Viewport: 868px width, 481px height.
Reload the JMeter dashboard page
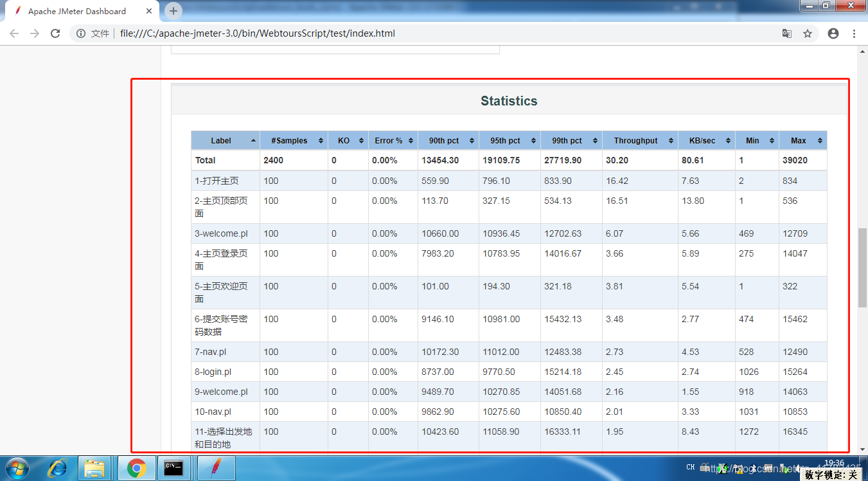tap(55, 33)
